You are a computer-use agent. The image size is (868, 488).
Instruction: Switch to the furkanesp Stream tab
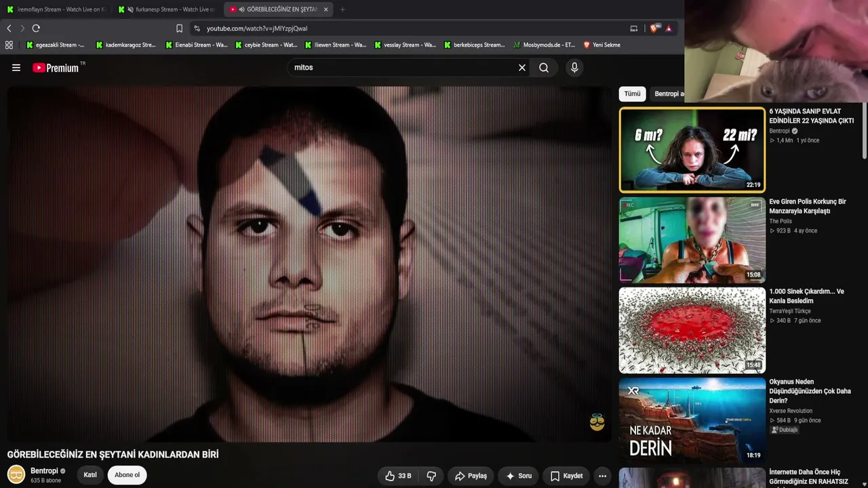(167, 9)
